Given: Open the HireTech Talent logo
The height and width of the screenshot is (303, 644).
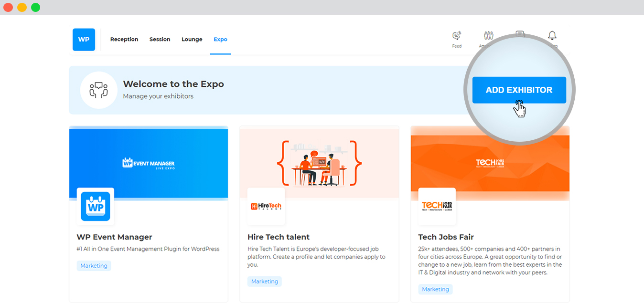Looking at the screenshot, I should [x=266, y=206].
